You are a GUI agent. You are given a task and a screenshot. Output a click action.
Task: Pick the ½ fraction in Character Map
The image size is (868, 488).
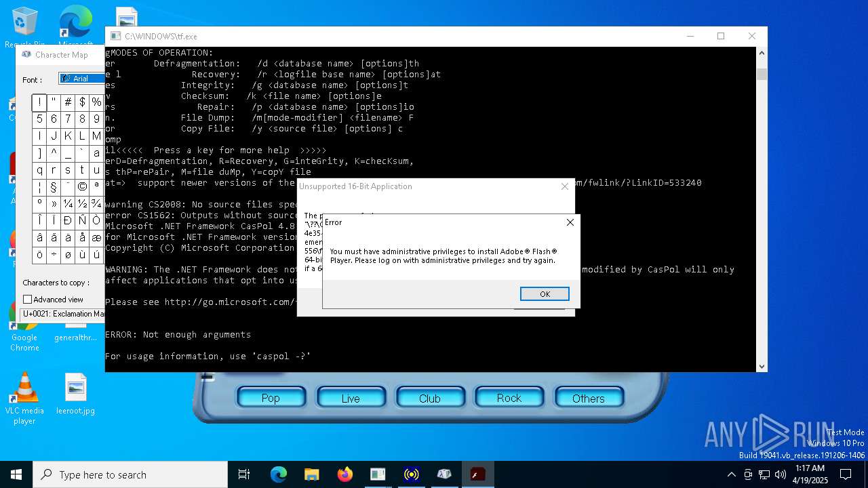[82, 204]
